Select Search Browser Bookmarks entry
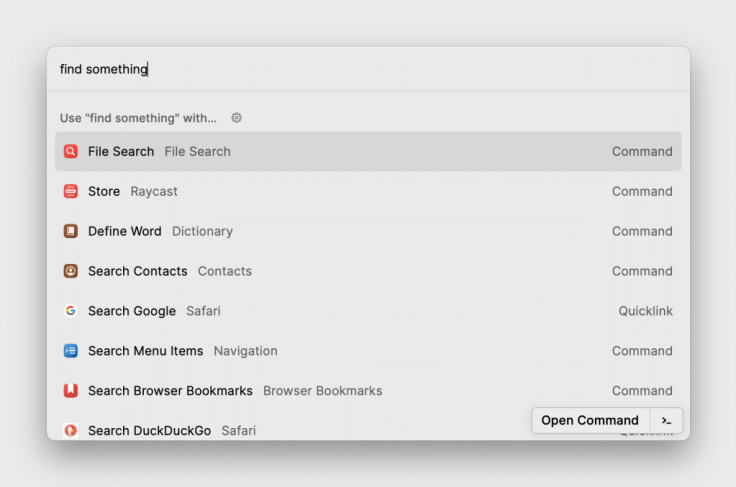Image resolution: width=736 pixels, height=487 pixels. (x=368, y=391)
